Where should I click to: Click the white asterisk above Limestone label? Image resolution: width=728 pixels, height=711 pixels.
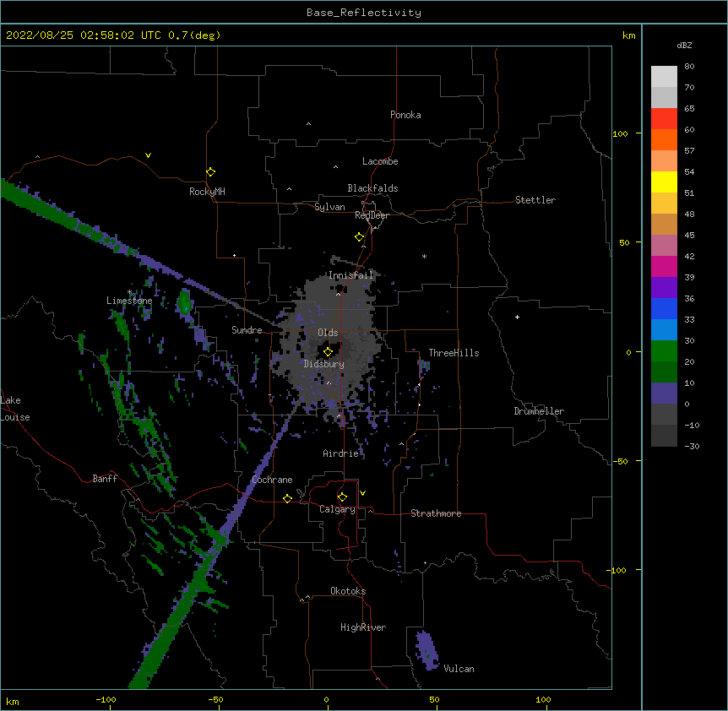pos(130,292)
